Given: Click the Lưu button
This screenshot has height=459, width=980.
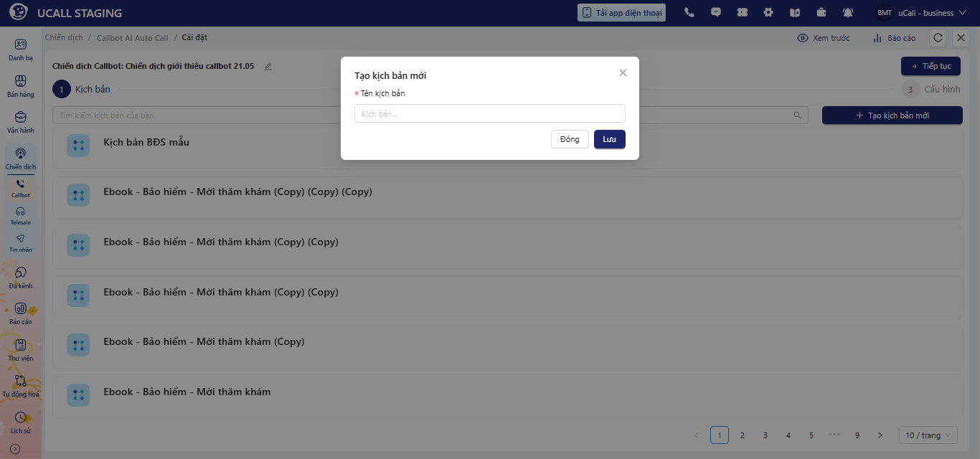Looking at the screenshot, I should (610, 139).
